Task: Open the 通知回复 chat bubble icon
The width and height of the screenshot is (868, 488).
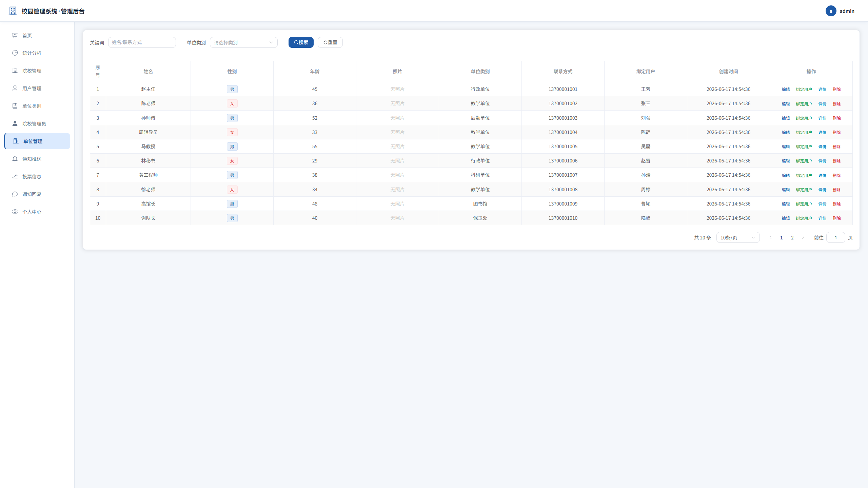Action: point(15,194)
